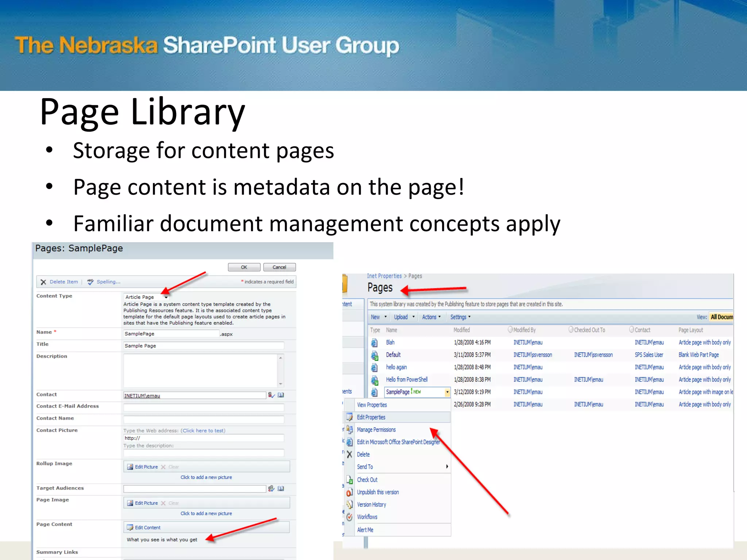Image resolution: width=747 pixels, height=560 pixels.
Task: Open the Contact address book browse icon
Action: coord(281,395)
